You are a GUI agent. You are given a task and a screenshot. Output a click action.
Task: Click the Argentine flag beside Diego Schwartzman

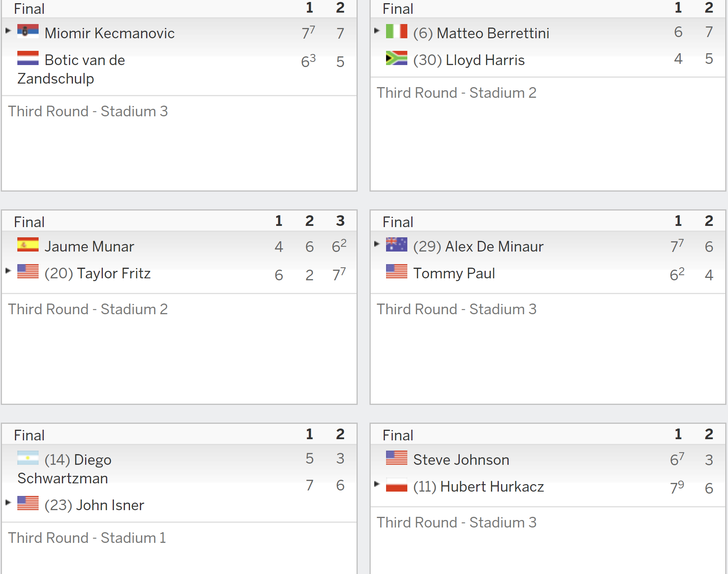click(28, 458)
